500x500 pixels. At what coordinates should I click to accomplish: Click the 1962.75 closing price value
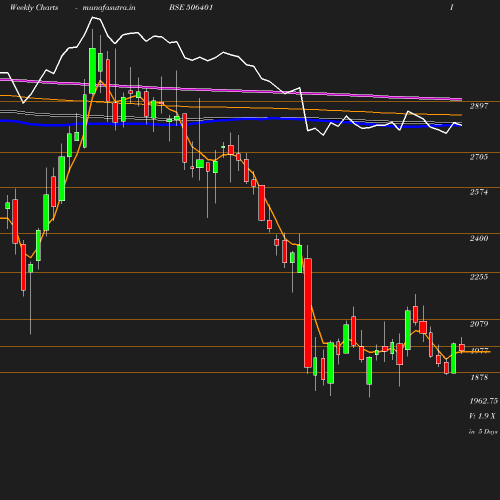pos(484,401)
